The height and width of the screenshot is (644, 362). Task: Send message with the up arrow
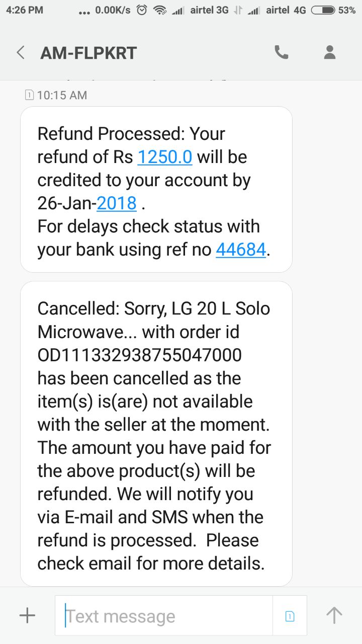coord(334,615)
